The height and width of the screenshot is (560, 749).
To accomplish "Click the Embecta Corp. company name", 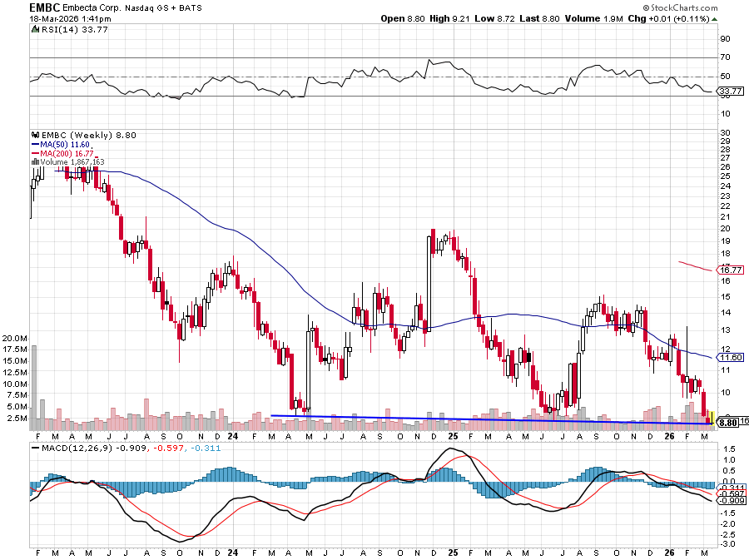I will (x=92, y=7).
